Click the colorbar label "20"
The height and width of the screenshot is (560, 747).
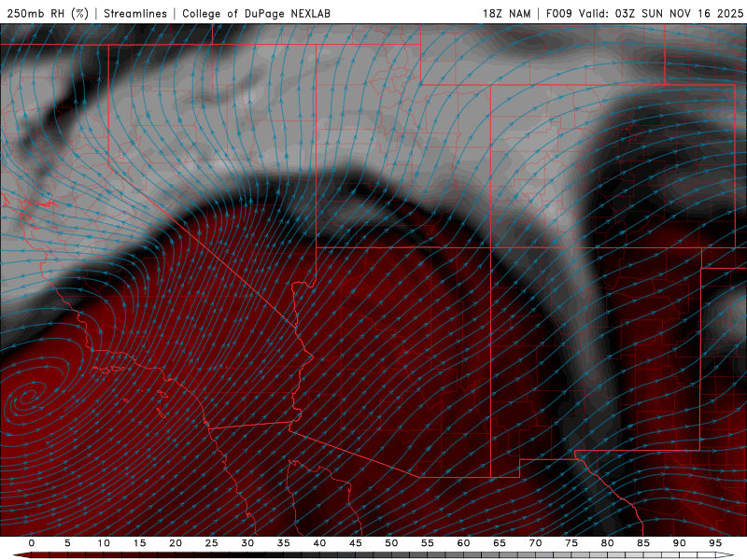(x=176, y=543)
